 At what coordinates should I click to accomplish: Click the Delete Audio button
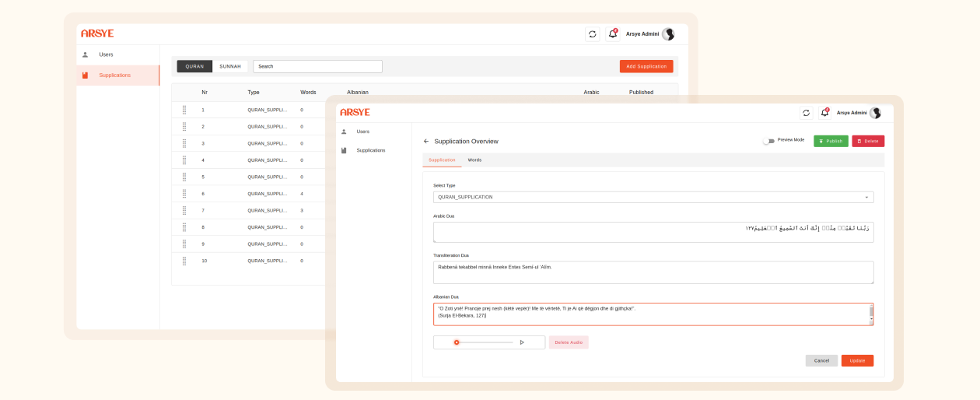tap(569, 342)
